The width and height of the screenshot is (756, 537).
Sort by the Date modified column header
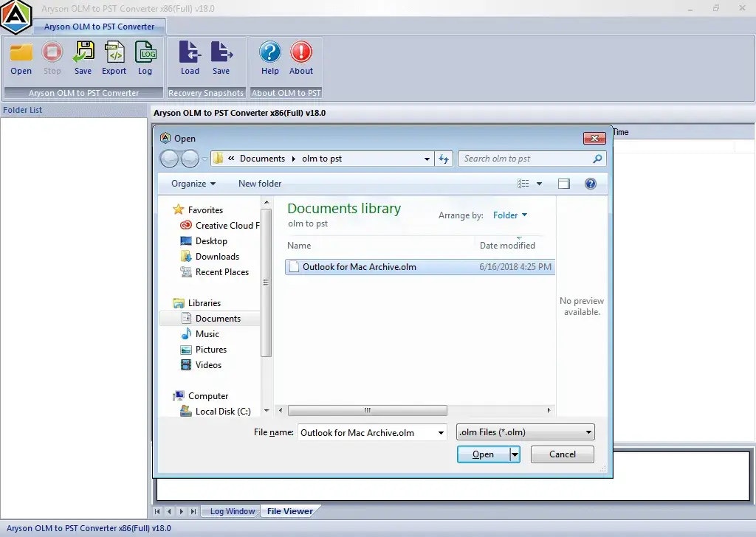pyautogui.click(x=507, y=245)
